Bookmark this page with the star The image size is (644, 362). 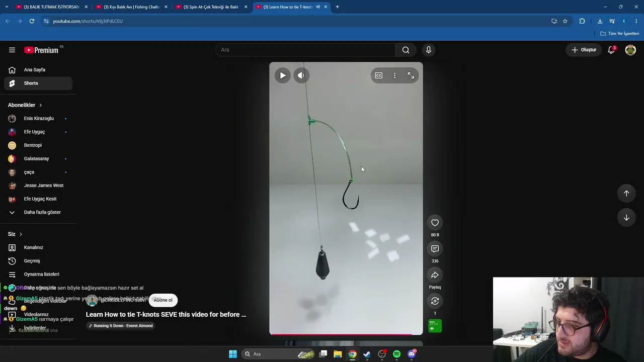(x=565, y=21)
